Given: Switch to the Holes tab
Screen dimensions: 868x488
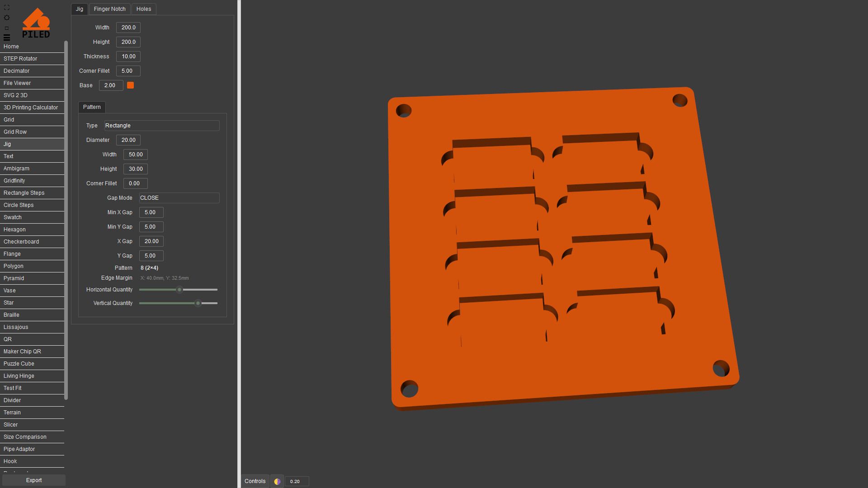Looking at the screenshot, I should (x=144, y=9).
